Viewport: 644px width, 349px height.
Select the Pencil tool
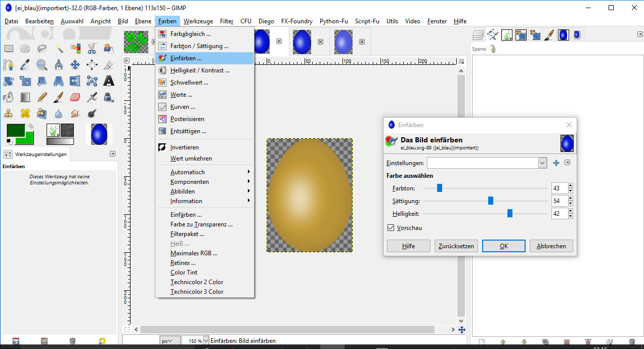(42, 97)
